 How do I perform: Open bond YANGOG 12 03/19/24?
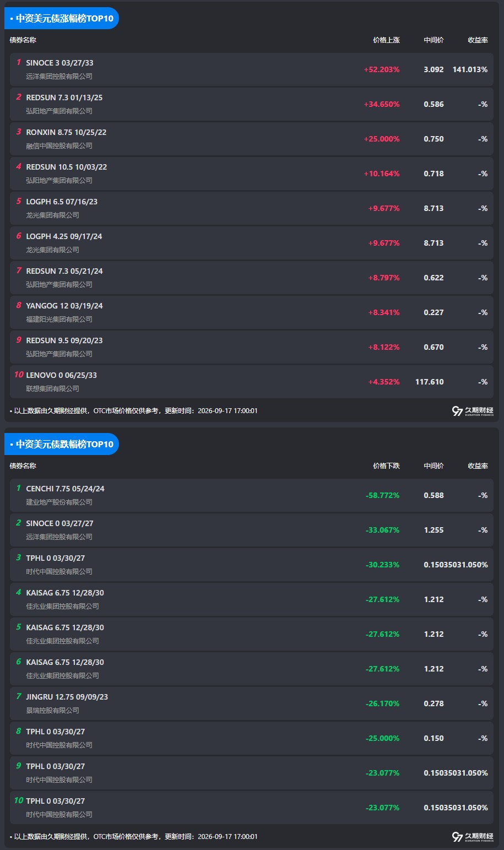(64, 306)
